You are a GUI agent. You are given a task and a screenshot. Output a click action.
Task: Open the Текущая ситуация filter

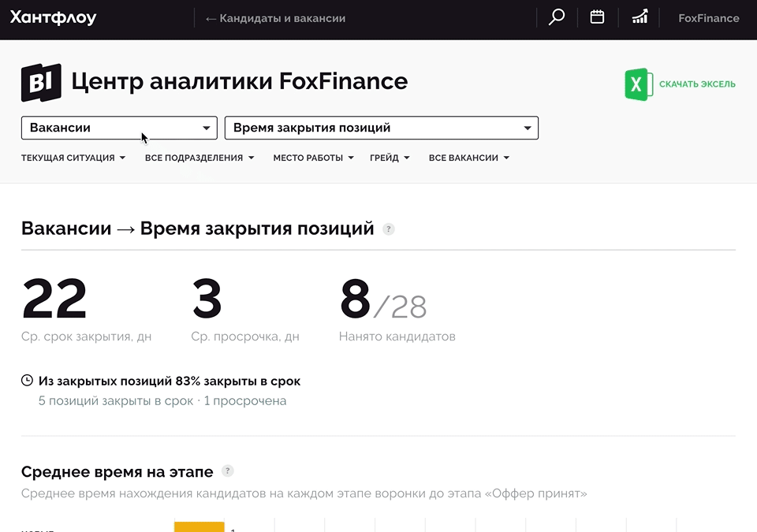(x=73, y=158)
